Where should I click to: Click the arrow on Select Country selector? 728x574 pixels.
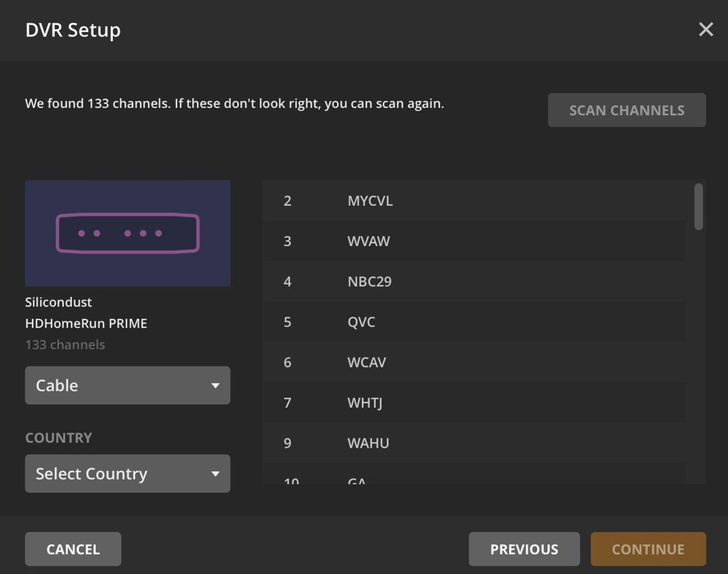[215, 473]
